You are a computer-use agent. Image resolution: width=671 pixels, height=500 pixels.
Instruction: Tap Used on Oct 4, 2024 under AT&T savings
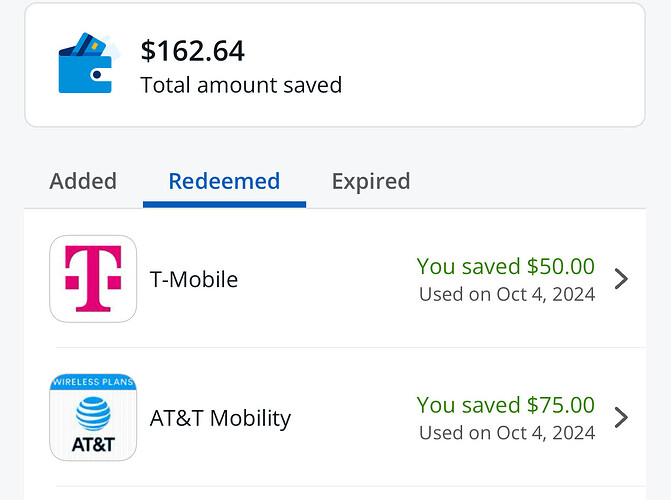[507, 433]
